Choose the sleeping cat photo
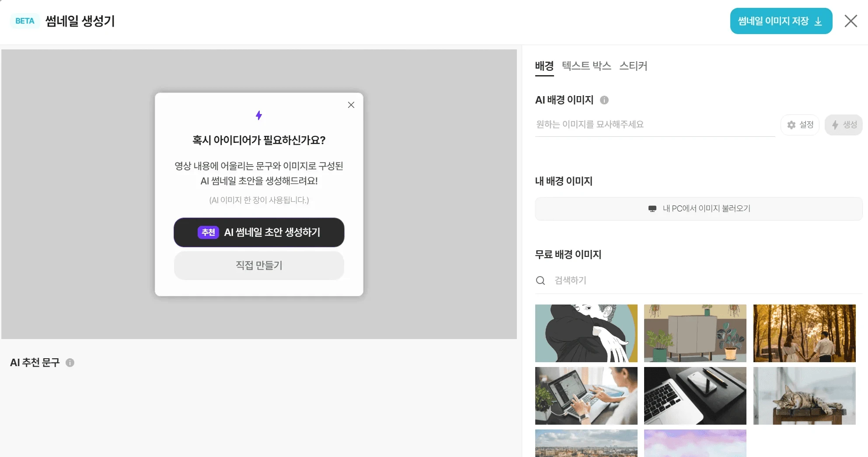The height and width of the screenshot is (457, 868). (x=805, y=396)
